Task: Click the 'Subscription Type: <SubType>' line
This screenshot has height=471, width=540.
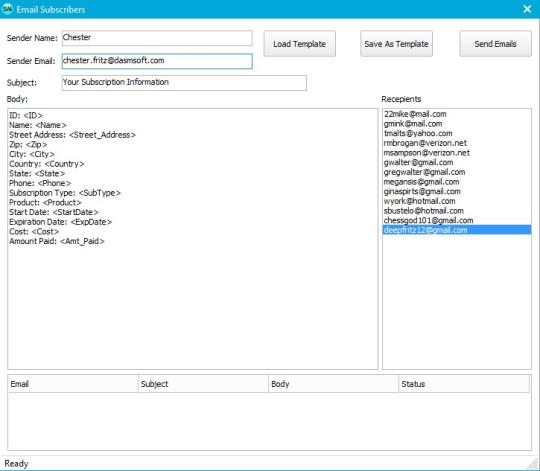Action: pyautogui.click(x=65, y=192)
